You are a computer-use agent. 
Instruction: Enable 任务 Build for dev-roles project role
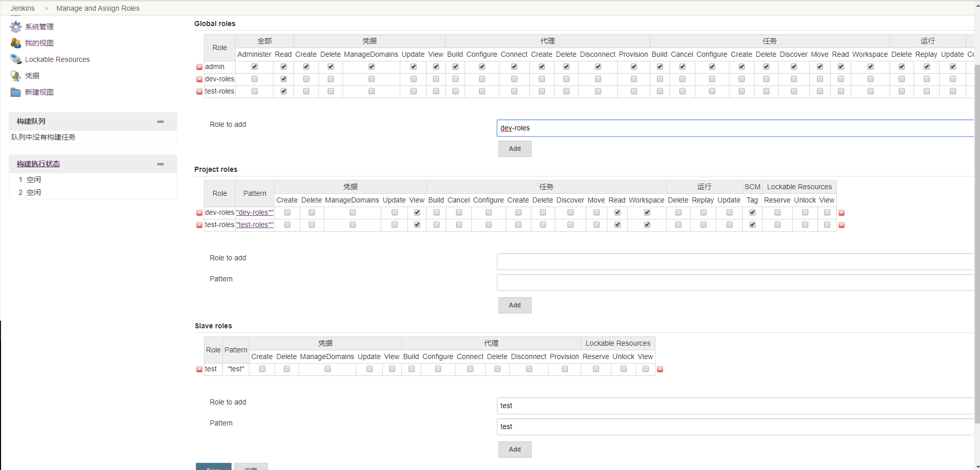pyautogui.click(x=437, y=212)
